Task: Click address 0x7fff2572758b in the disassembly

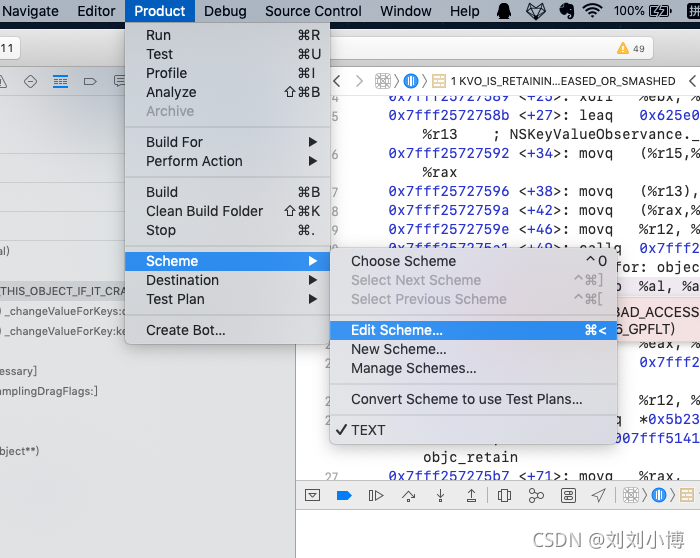Action: pos(449,116)
